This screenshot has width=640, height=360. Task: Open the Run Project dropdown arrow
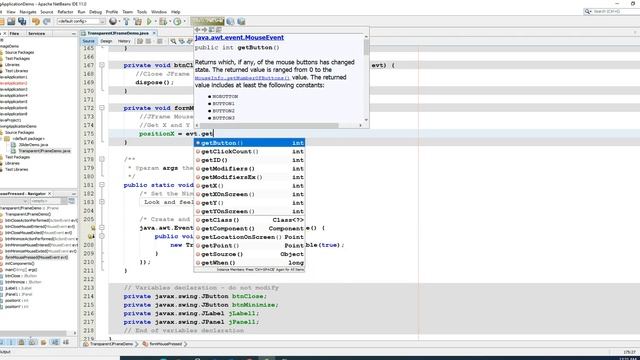point(156,21)
